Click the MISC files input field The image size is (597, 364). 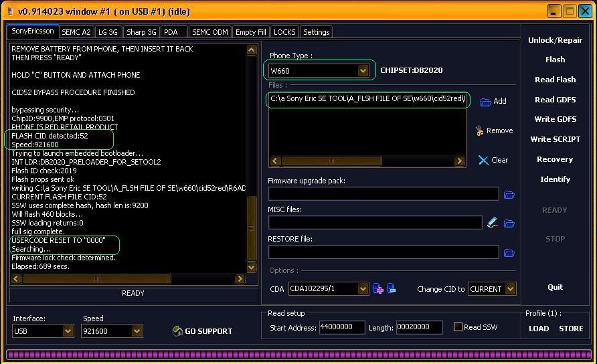click(x=375, y=222)
